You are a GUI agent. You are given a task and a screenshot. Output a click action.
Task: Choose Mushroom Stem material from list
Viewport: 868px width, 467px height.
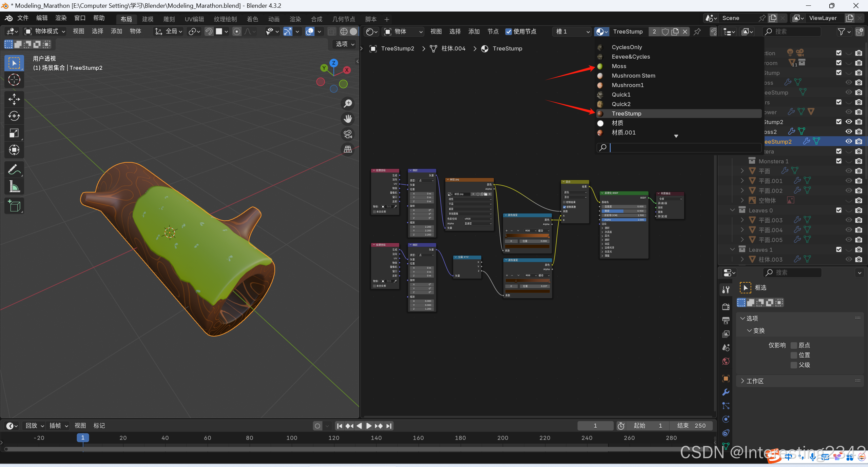pyautogui.click(x=633, y=76)
